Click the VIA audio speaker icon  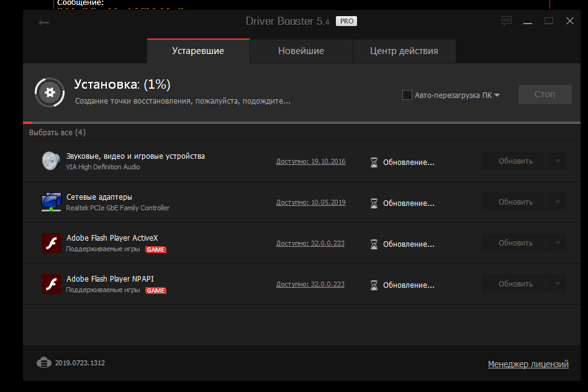click(51, 161)
